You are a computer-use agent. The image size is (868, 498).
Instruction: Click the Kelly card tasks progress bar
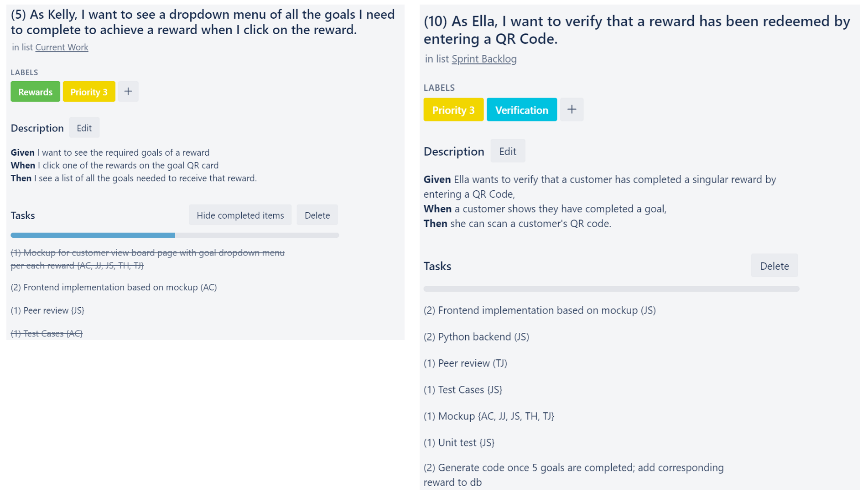tap(175, 235)
